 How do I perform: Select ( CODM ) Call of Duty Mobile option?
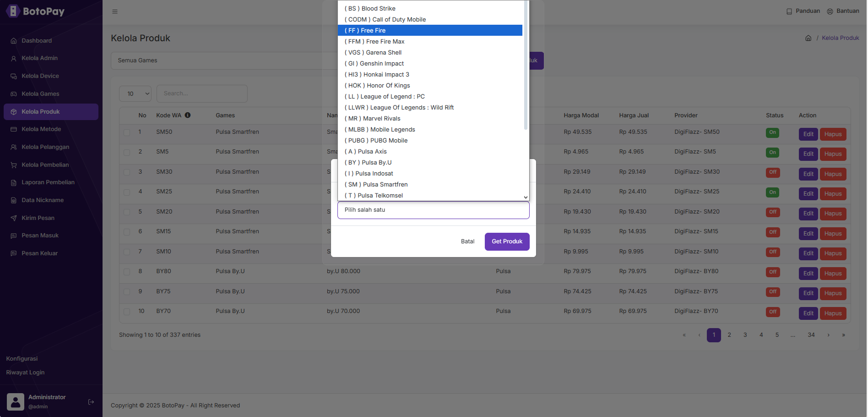pyautogui.click(x=430, y=19)
